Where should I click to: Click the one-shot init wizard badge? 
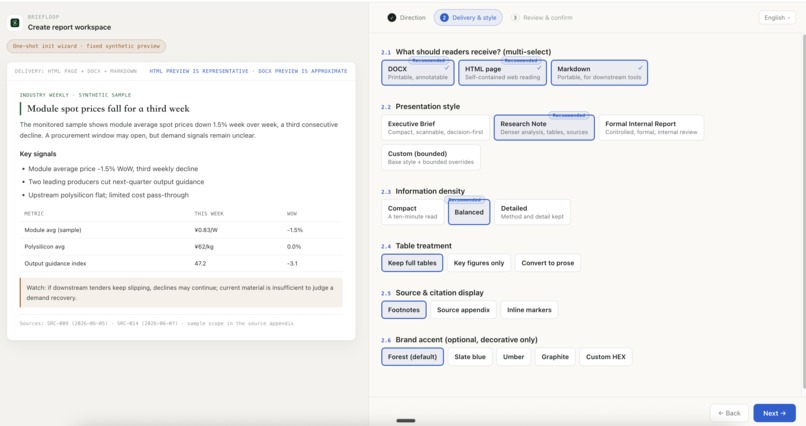tap(86, 46)
